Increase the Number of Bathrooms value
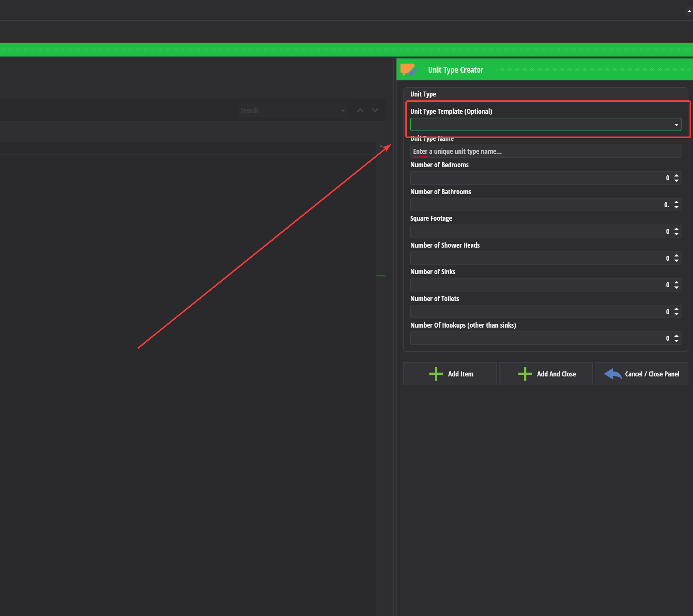The height and width of the screenshot is (616, 693). pos(676,202)
